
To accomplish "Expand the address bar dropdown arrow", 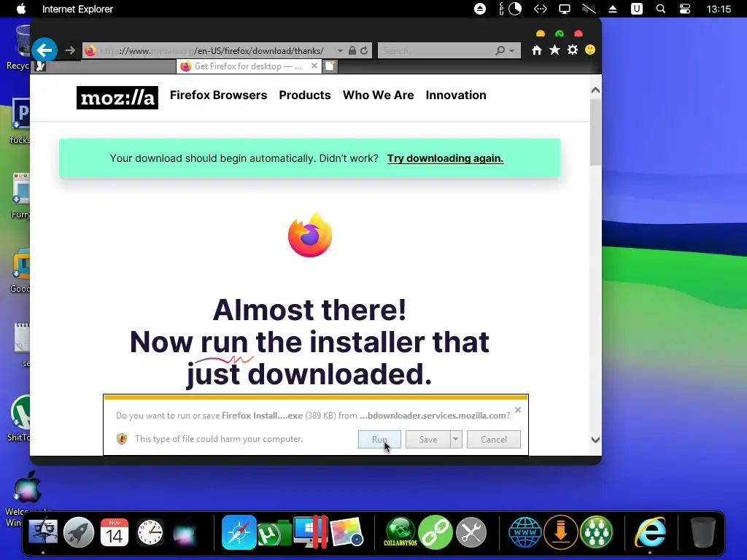I will pyautogui.click(x=340, y=50).
